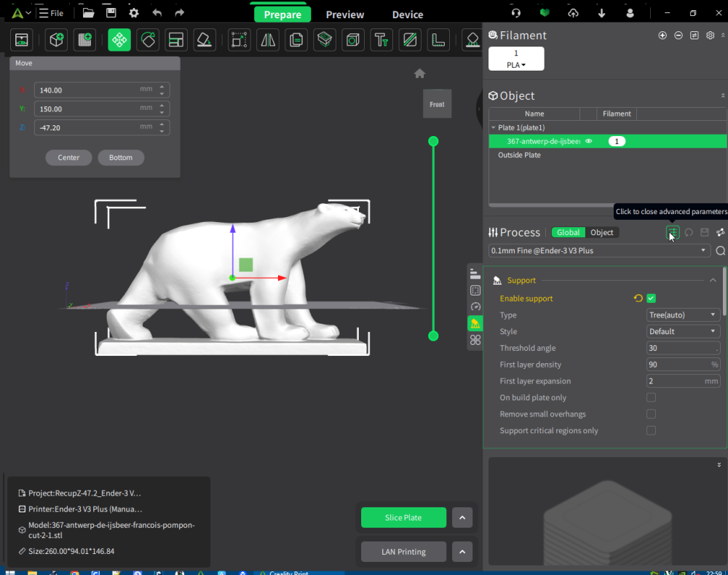The width and height of the screenshot is (728, 575).
Task: Select the Rotate tool in toolbar
Action: coord(148,40)
